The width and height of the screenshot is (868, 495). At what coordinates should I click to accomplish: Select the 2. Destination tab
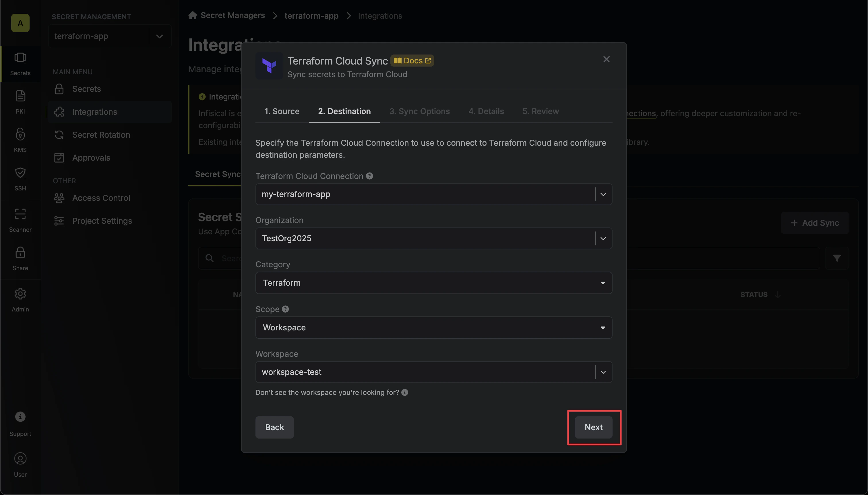click(344, 111)
